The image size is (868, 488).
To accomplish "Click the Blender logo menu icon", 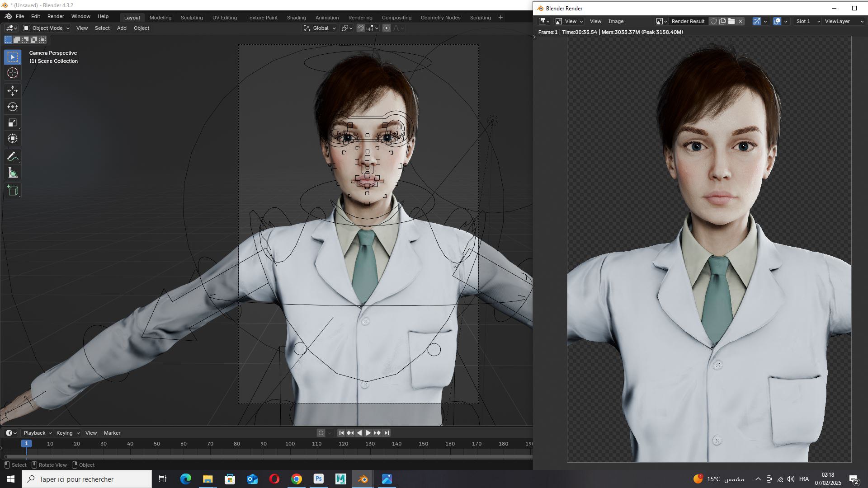I will (x=8, y=16).
